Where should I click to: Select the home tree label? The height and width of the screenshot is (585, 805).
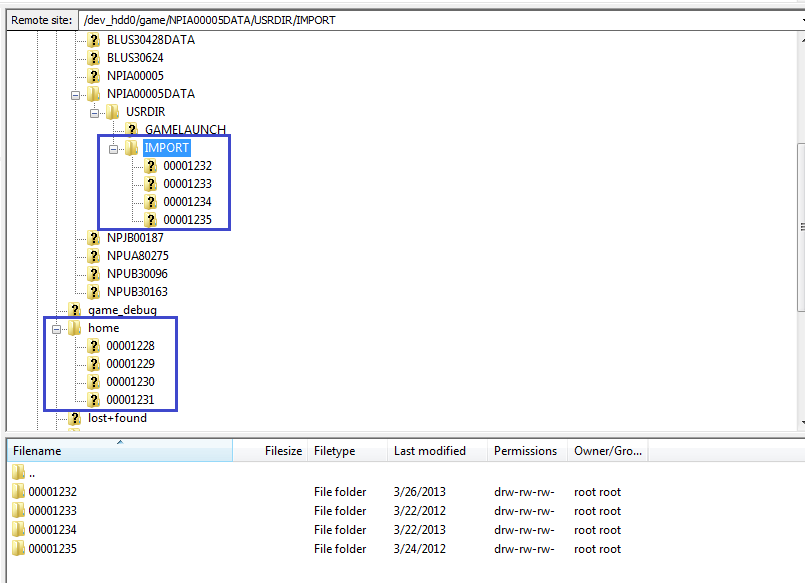(104, 328)
